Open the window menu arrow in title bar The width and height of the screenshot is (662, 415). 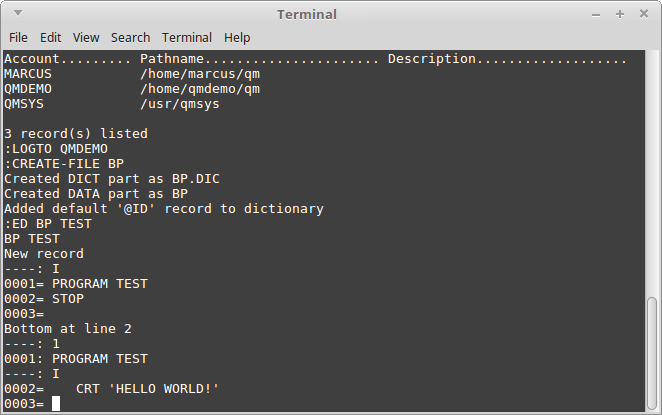[x=18, y=13]
